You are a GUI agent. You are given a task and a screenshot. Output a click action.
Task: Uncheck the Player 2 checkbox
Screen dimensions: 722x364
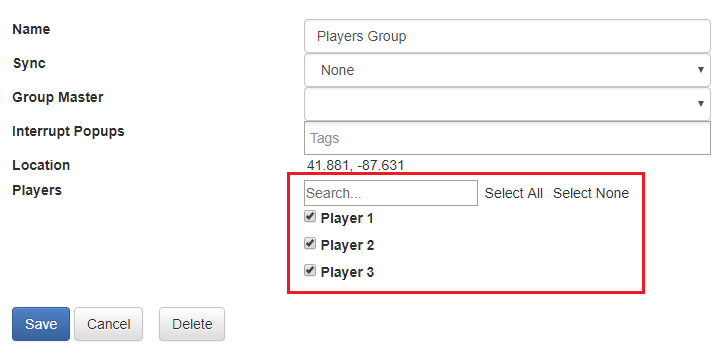pos(310,243)
